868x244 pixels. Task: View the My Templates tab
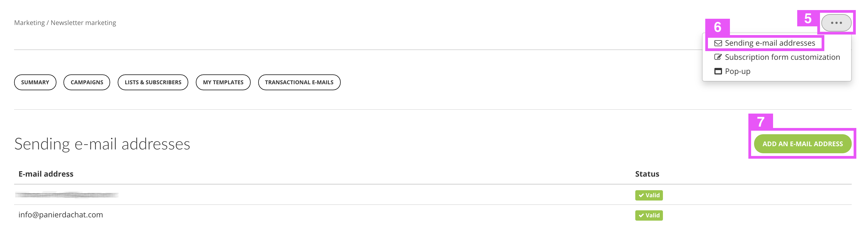(x=223, y=82)
